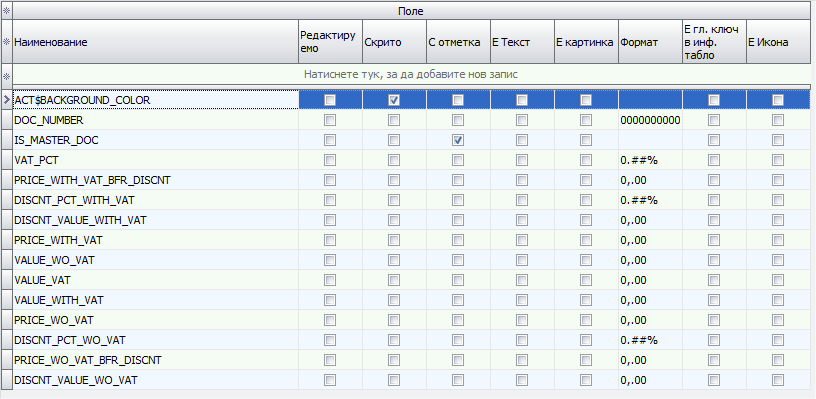Click the new-row asterisk indicator icon
816x399 pixels.
click(x=7, y=76)
